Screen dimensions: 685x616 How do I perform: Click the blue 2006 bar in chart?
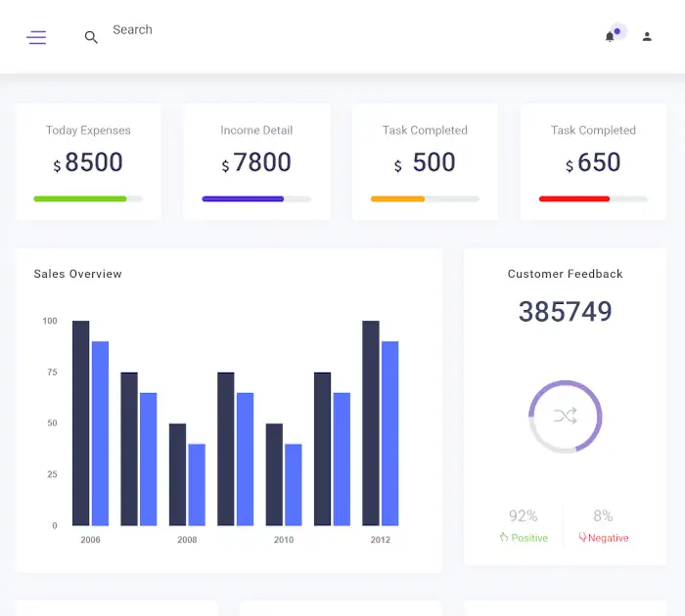(x=100, y=433)
